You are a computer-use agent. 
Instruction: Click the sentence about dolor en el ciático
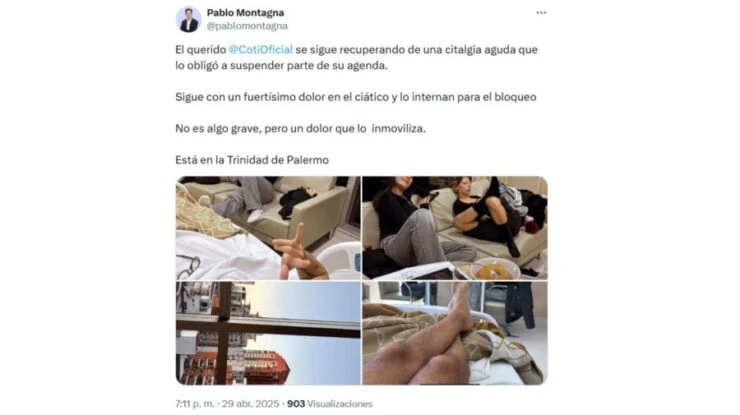pyautogui.click(x=356, y=97)
